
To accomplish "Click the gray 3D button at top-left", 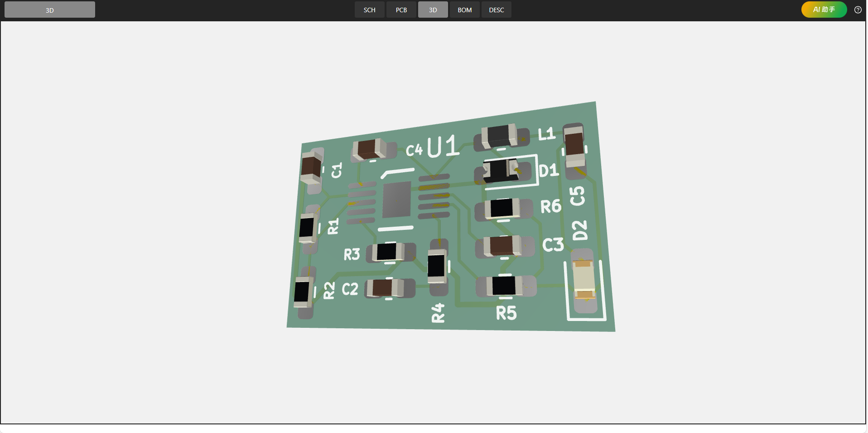I will pyautogui.click(x=50, y=10).
